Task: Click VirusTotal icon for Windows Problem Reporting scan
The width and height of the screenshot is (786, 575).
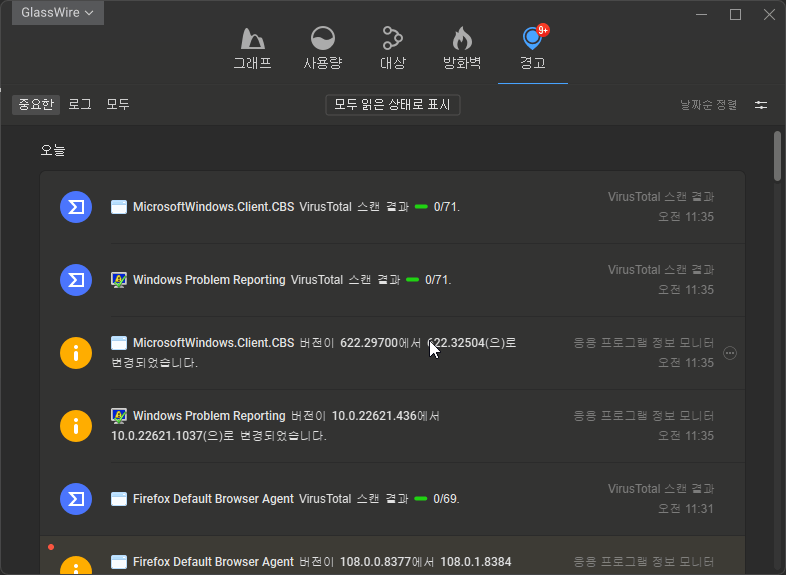Action: 76,280
